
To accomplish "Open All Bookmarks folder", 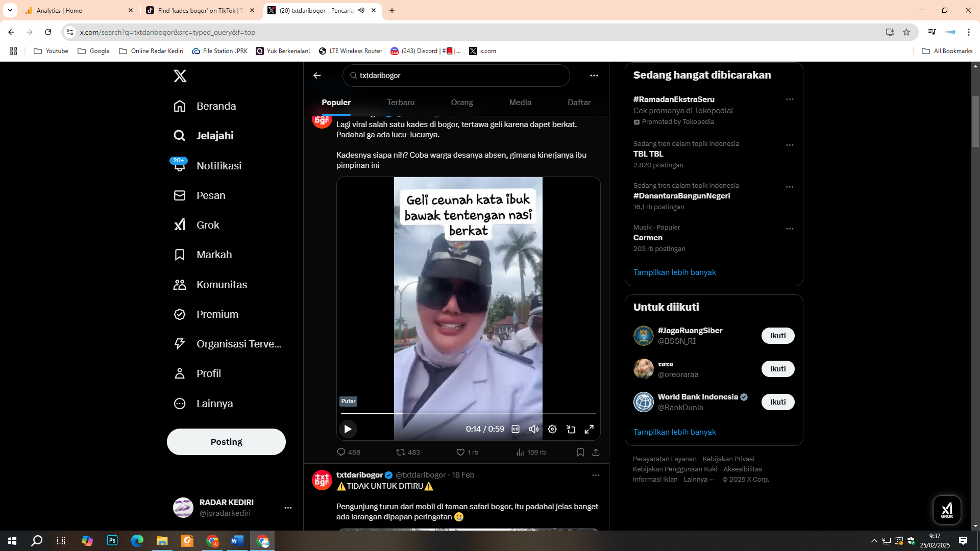I will [x=947, y=51].
